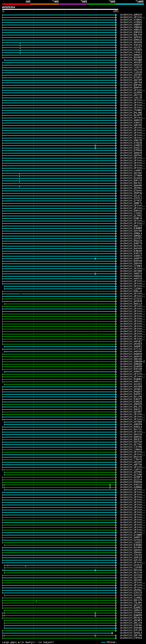Select hit label UniRef100_A4FUE2

[x=131, y=341]
